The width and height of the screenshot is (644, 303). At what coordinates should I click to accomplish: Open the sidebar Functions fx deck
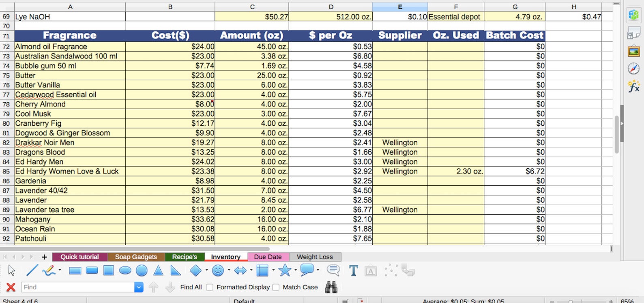(633, 86)
